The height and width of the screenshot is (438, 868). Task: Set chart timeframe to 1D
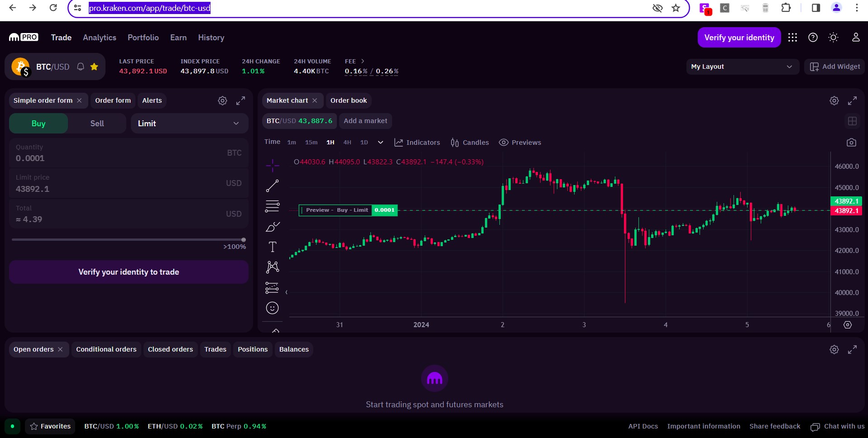pos(364,143)
